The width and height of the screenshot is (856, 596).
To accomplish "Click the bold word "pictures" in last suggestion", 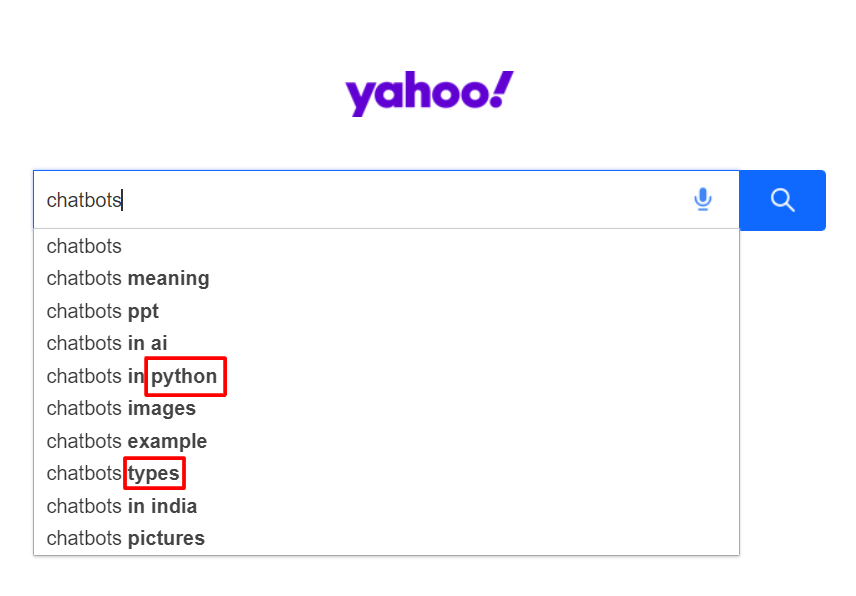I will [x=166, y=538].
